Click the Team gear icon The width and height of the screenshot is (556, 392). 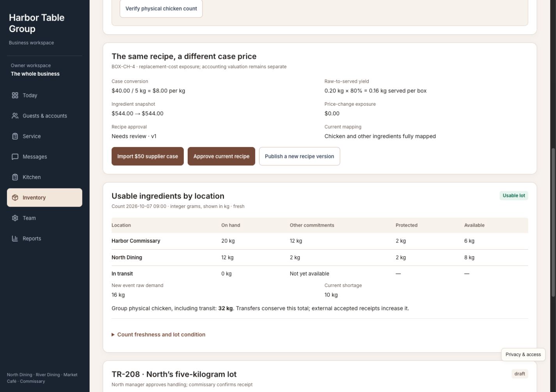point(15,218)
